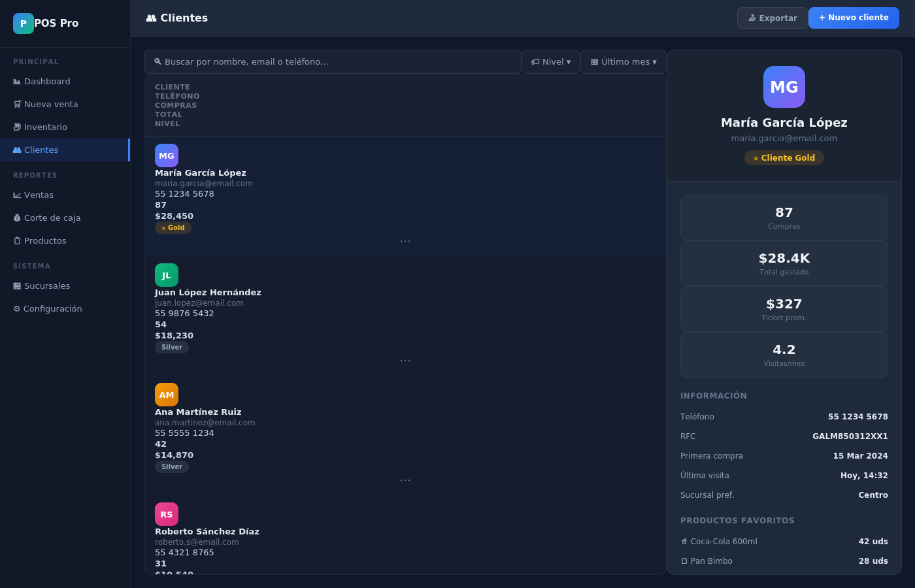Click the Coca-Cola 600ml favorite product icon
This screenshot has width=915, height=588.
[x=684, y=541]
